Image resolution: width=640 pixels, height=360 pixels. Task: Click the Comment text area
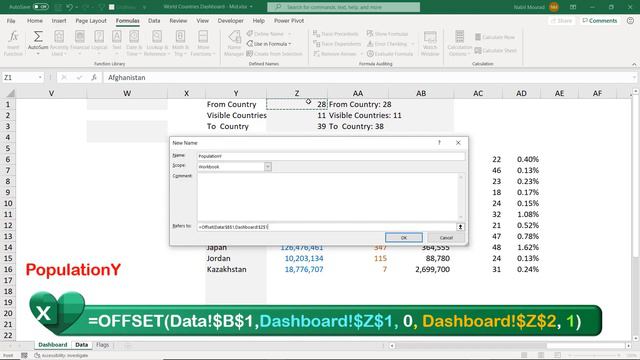pos(328,197)
